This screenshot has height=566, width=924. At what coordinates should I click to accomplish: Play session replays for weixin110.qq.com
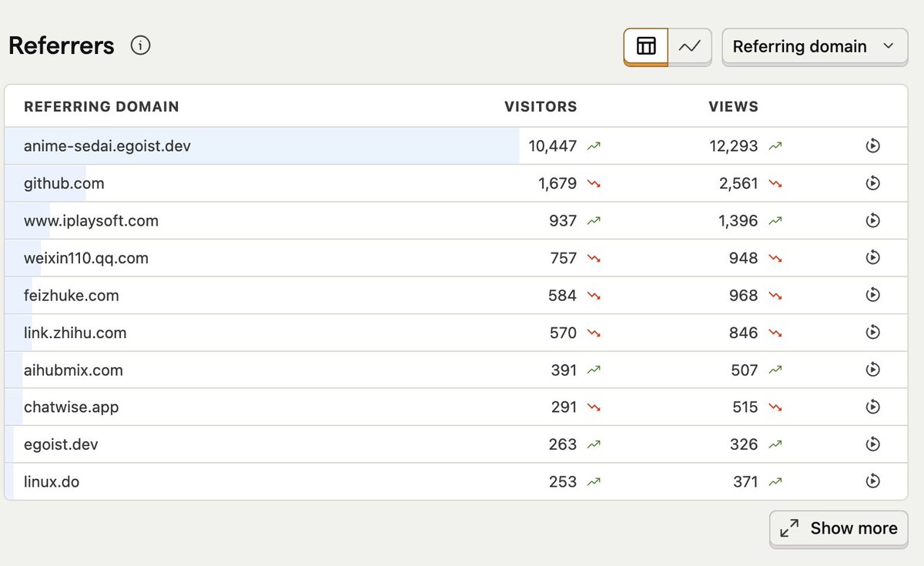point(872,258)
